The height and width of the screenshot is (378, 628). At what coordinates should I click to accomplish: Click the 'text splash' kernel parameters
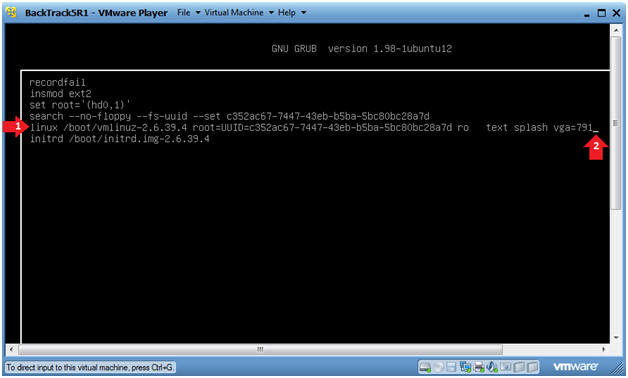click(517, 127)
